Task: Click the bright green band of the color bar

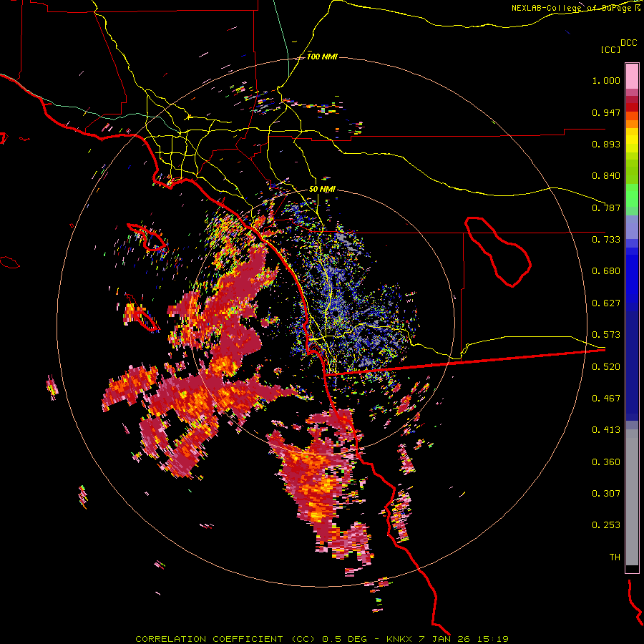Action: point(632,195)
